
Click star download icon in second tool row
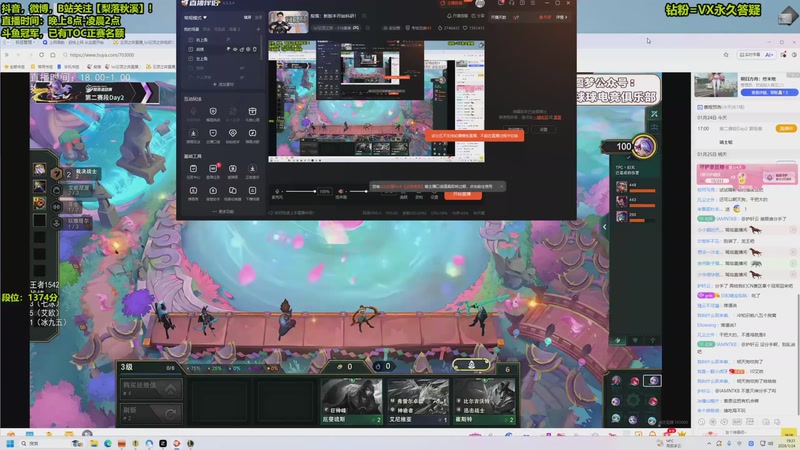pos(193,134)
